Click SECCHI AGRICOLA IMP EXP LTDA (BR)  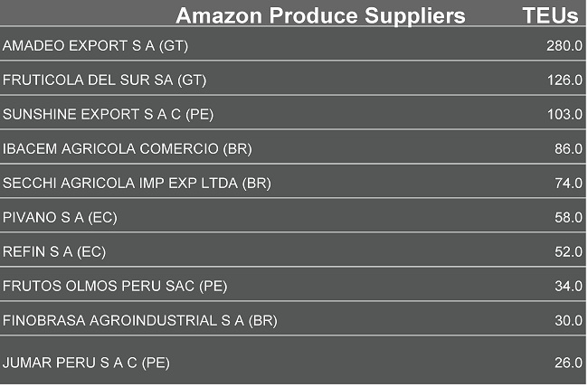click(137, 184)
